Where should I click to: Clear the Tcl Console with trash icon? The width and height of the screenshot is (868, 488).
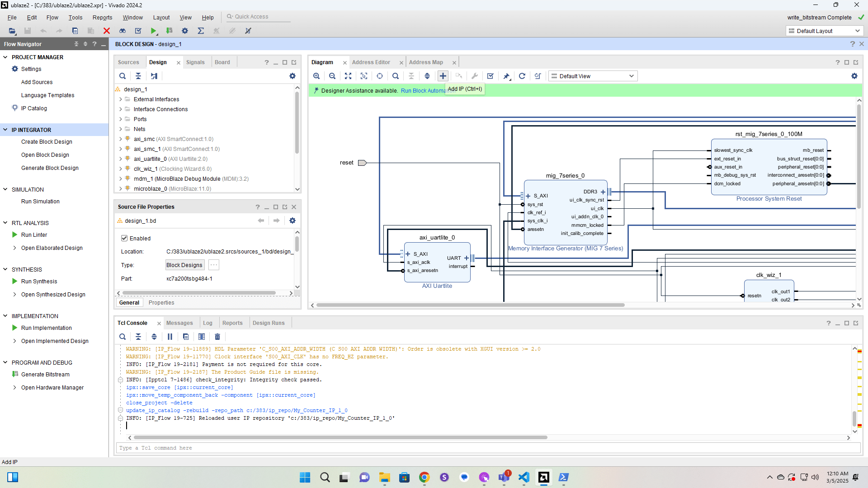(x=217, y=337)
